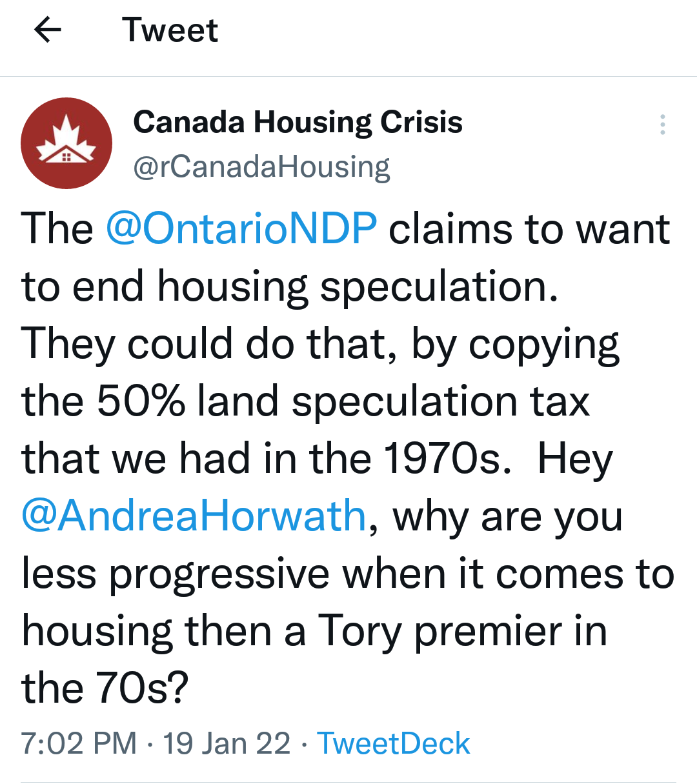The height and width of the screenshot is (784, 697).
Task: Click the "that we had in the 1970s" text
Action: (261, 459)
